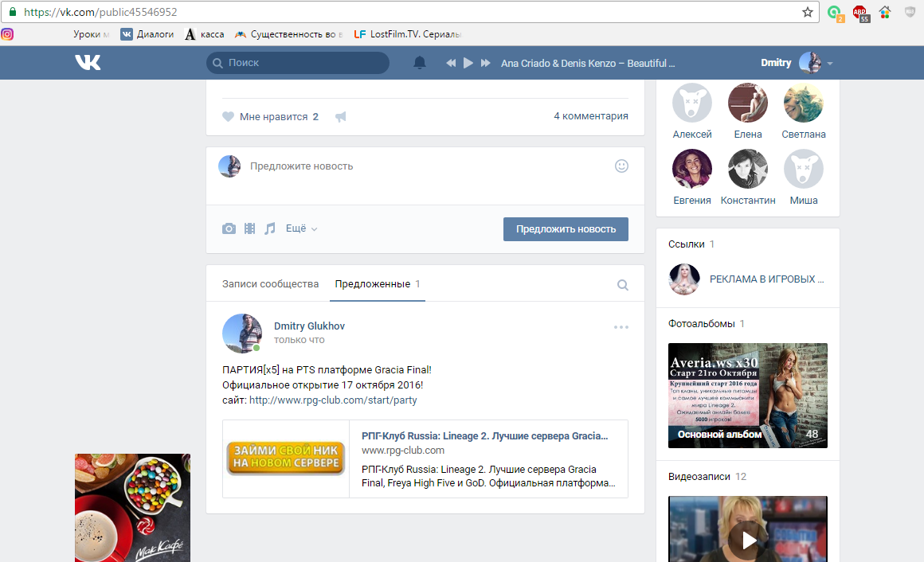Open the green Grammarly extension icon

pyautogui.click(x=835, y=13)
